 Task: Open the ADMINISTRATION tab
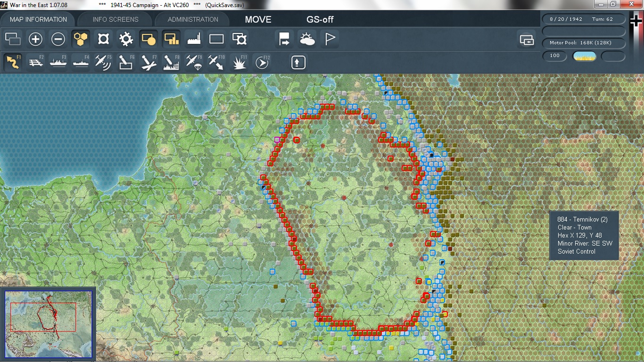point(193,19)
